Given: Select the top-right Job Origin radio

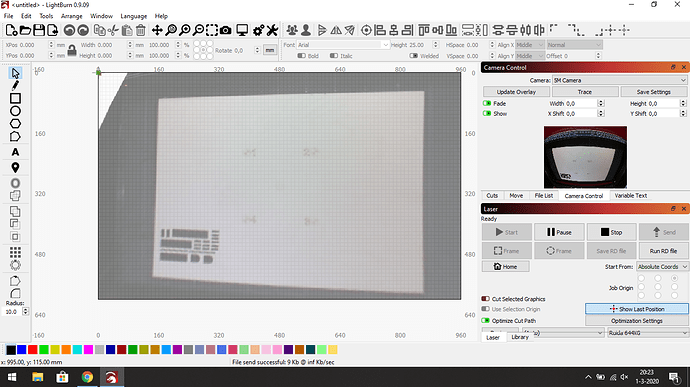Looking at the screenshot, I should (675, 278).
